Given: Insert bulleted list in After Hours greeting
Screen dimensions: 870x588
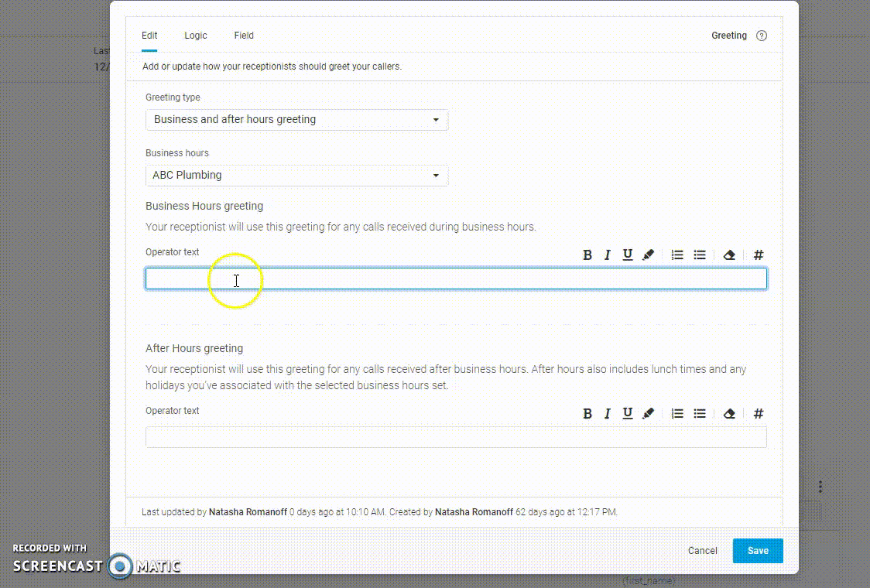Looking at the screenshot, I should (700, 414).
